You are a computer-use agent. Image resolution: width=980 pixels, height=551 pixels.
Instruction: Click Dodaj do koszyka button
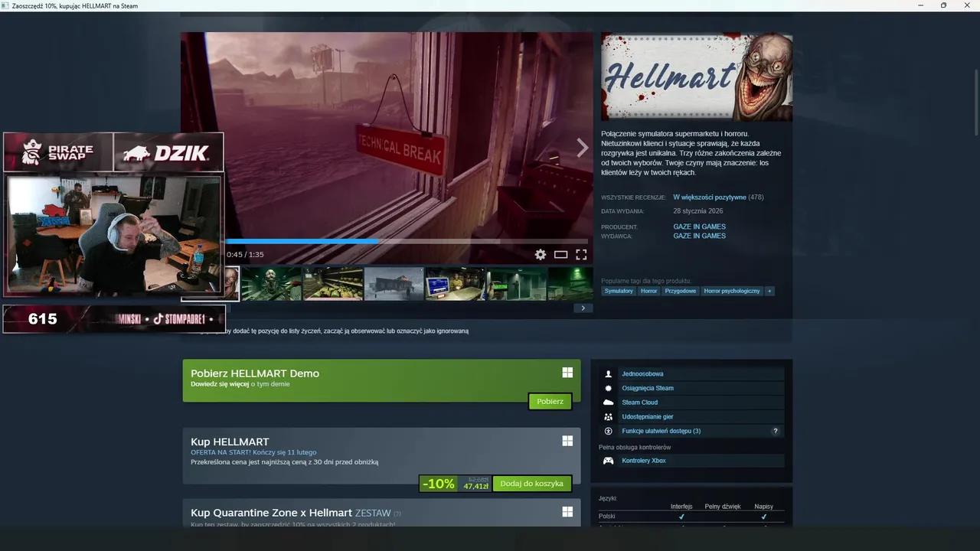click(532, 484)
